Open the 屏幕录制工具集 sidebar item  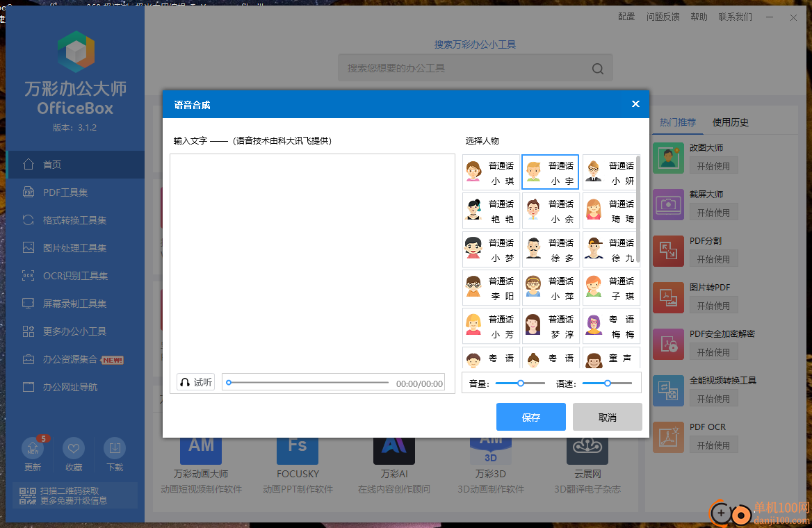point(75,304)
